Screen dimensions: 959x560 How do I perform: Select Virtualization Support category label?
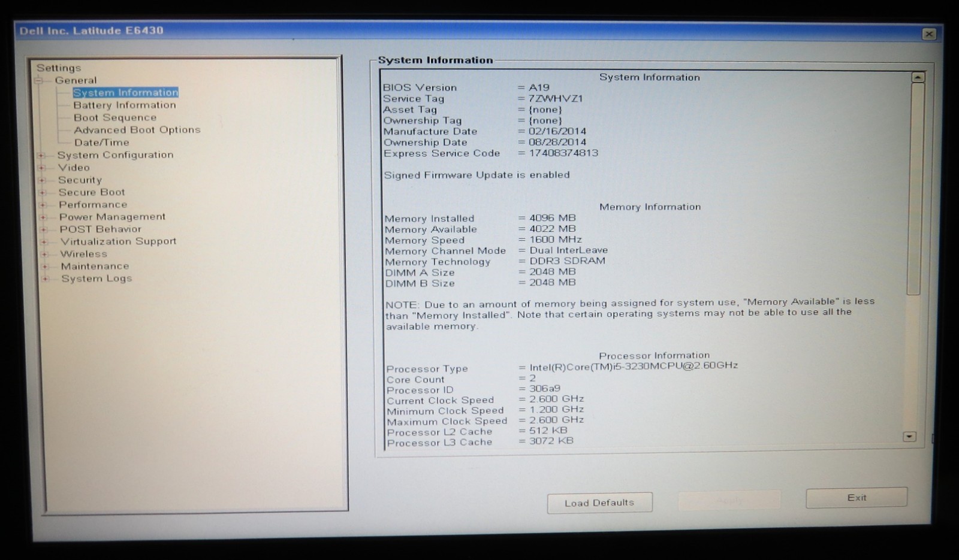pos(119,241)
